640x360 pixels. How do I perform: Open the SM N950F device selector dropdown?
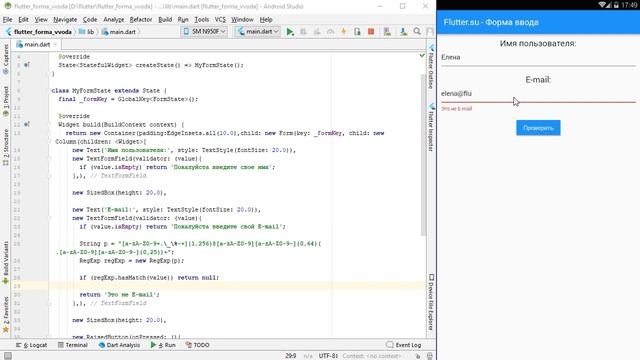click(x=204, y=31)
